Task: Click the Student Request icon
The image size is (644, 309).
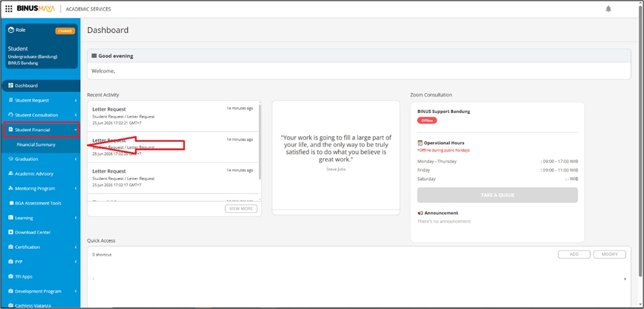Action: (11, 100)
